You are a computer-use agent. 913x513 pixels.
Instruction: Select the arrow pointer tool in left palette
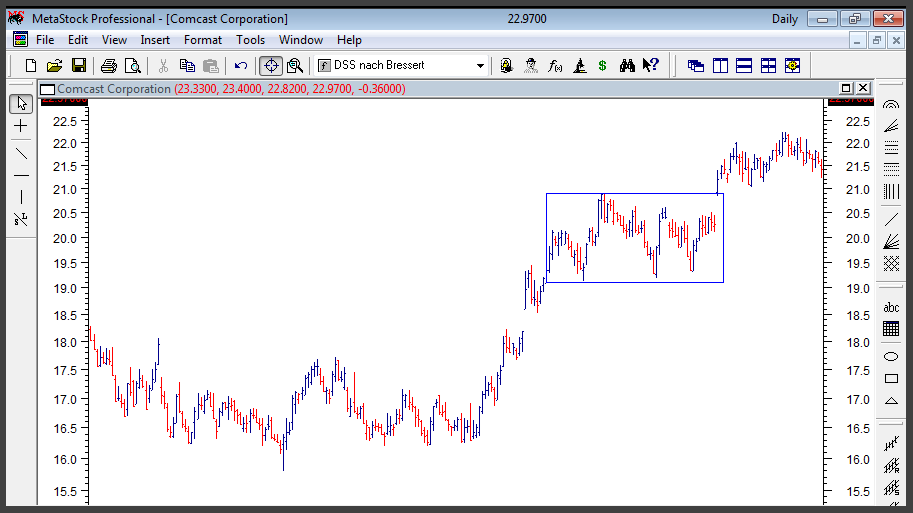21,104
